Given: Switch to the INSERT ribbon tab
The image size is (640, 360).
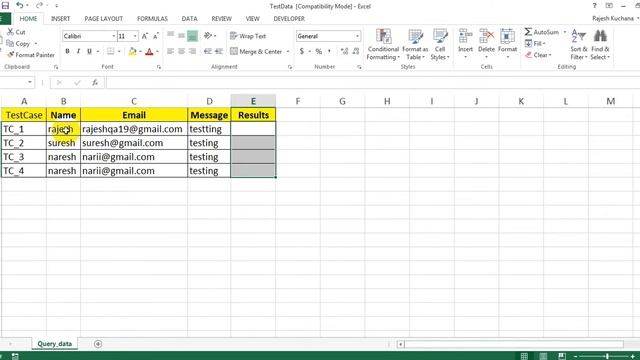Looking at the screenshot, I should click(60, 19).
